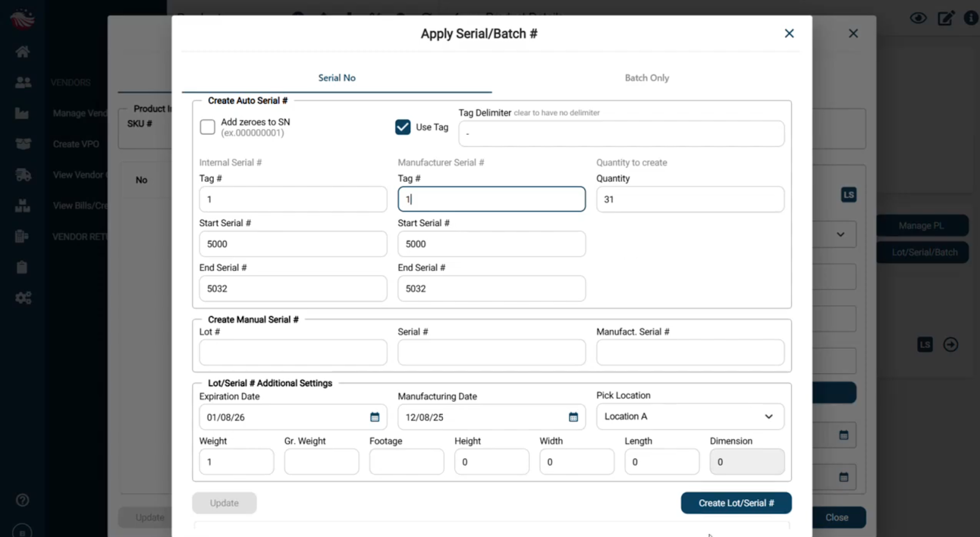Close the Apply Serial/Batch # dialog

pyautogui.click(x=789, y=34)
